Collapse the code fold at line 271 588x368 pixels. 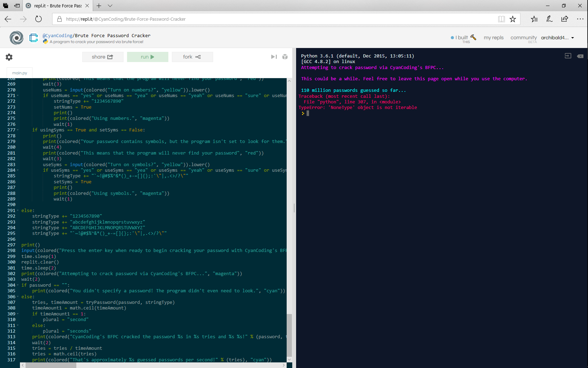[x=18, y=96]
